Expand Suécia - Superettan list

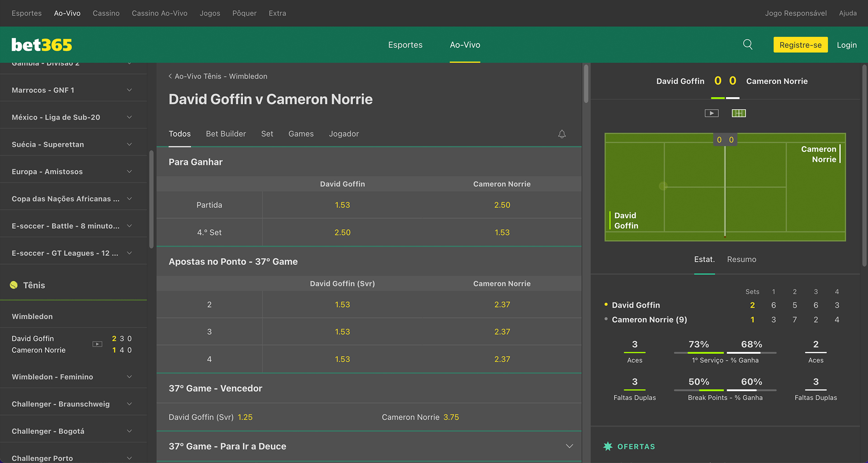coord(73,144)
